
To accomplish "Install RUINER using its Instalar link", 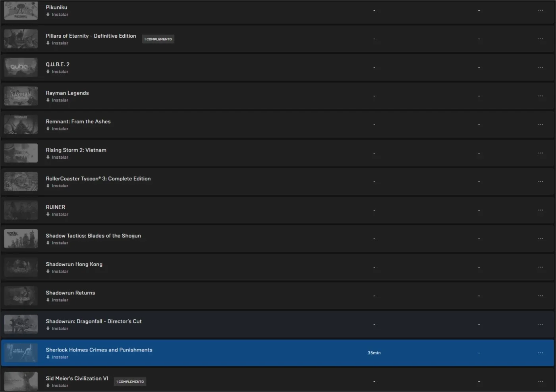I will pos(57,215).
